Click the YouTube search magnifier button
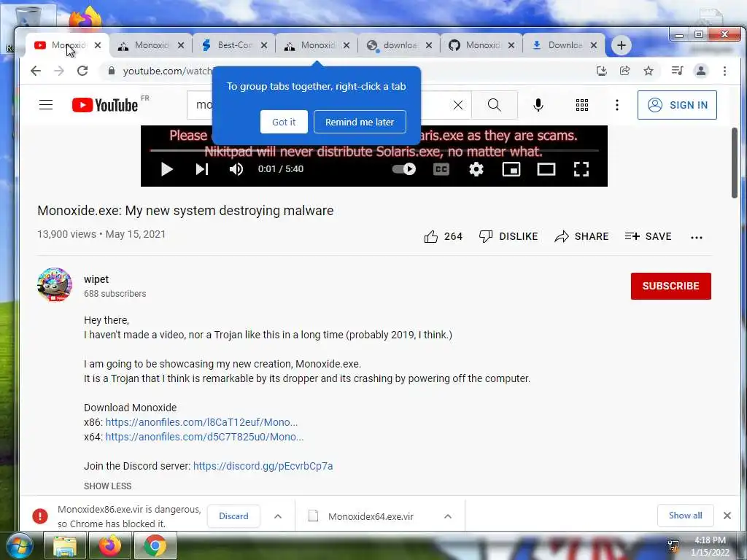Screen dimensions: 747x560 point(495,105)
